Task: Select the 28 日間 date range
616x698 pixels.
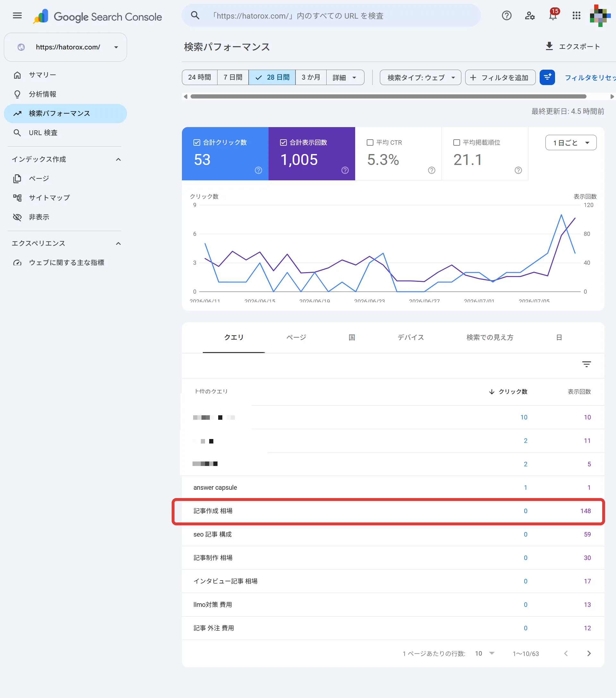Action: pyautogui.click(x=272, y=78)
